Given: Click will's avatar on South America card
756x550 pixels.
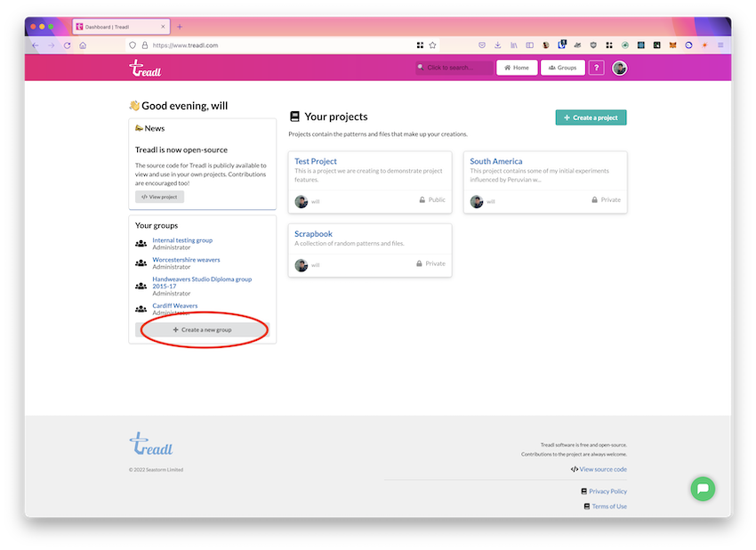Looking at the screenshot, I should click(477, 202).
